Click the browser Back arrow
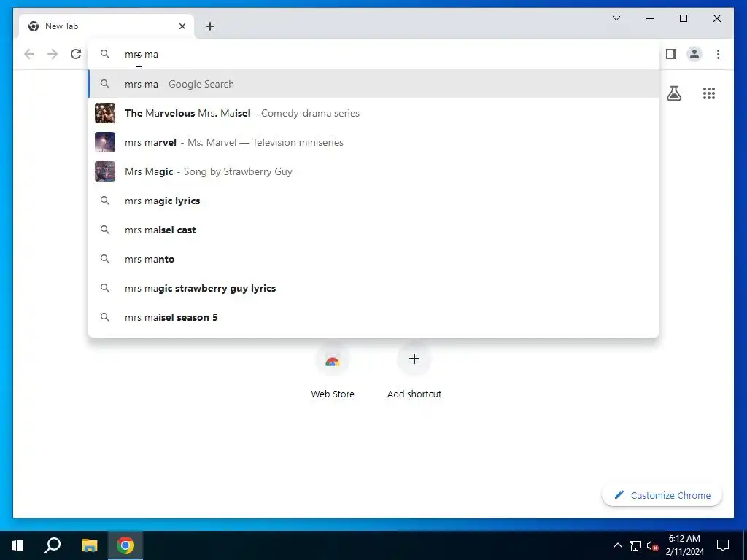The width and height of the screenshot is (747, 560). coord(29,54)
